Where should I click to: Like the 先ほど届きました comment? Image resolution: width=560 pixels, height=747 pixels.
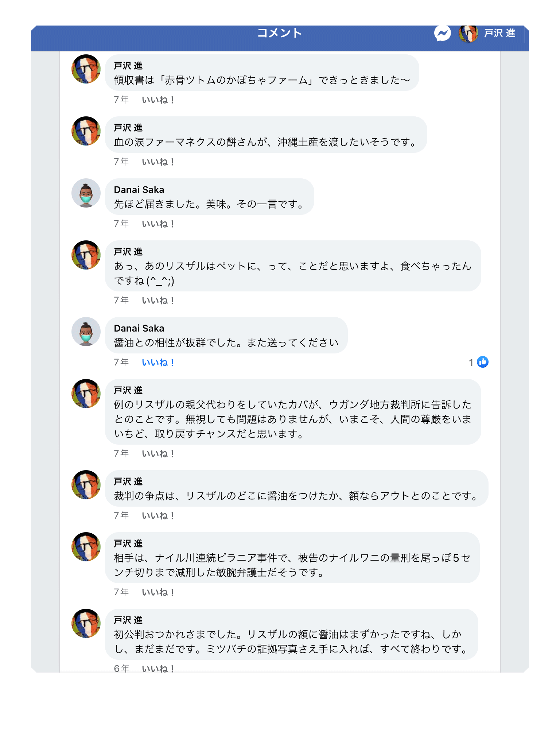click(x=158, y=224)
